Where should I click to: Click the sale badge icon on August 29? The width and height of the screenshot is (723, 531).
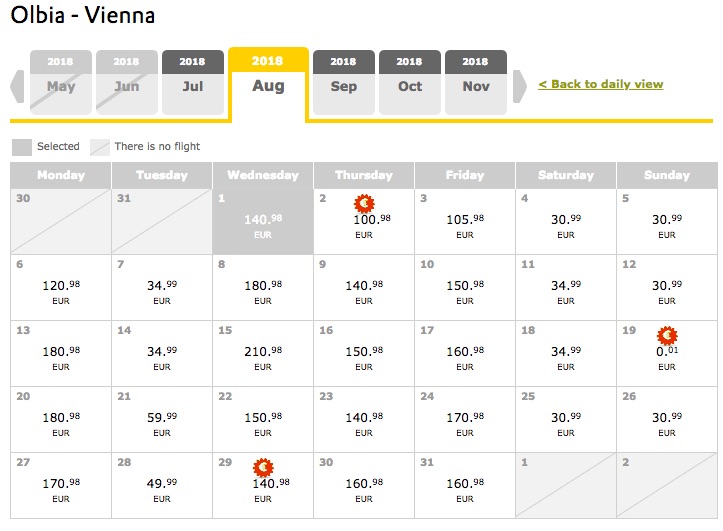point(263,467)
